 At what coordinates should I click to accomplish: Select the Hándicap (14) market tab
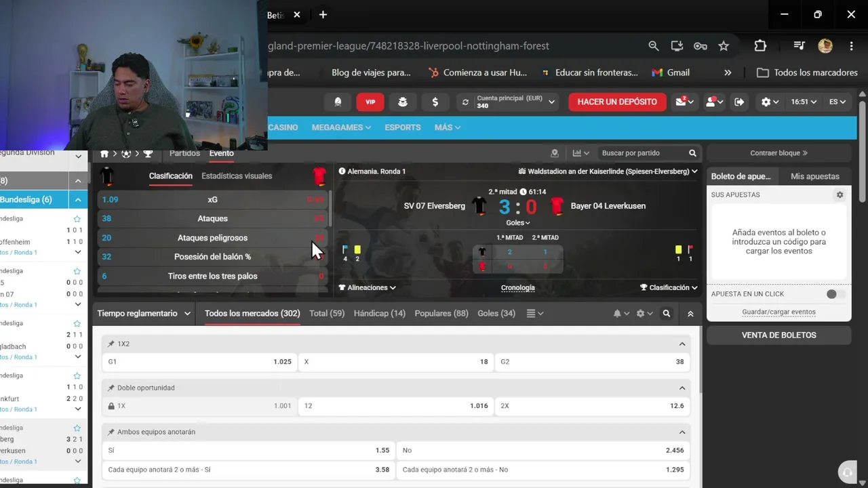(x=380, y=314)
